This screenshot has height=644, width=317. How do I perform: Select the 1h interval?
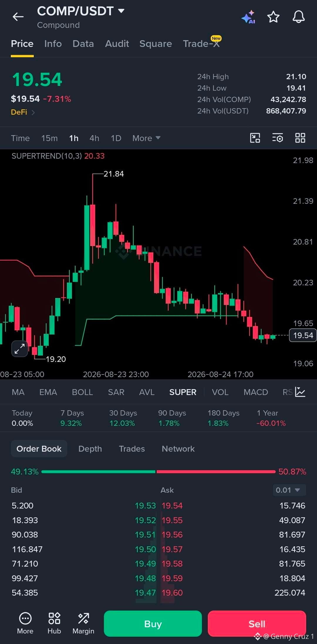74,138
